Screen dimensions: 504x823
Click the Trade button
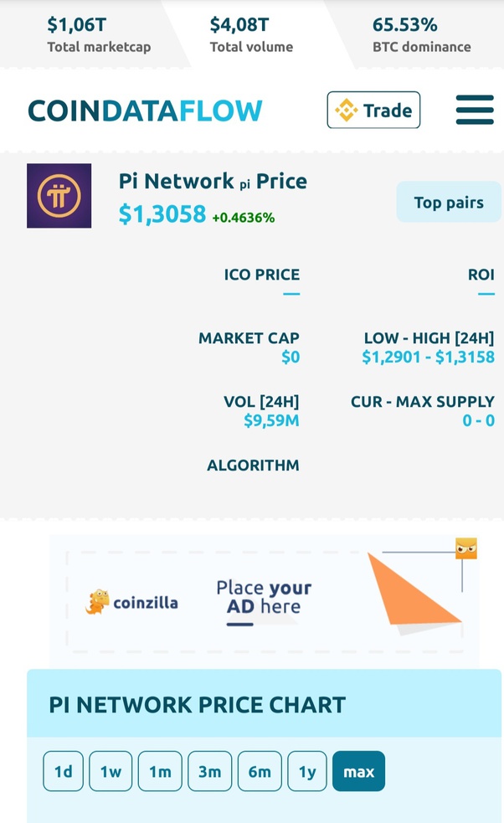pos(373,110)
